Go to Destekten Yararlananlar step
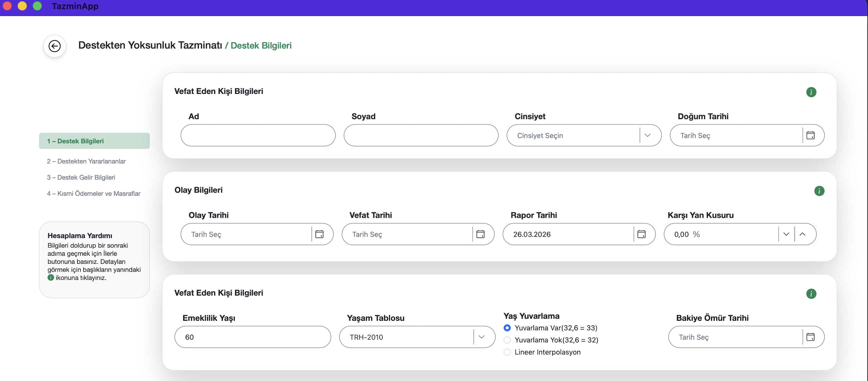The width and height of the screenshot is (868, 381). 86,161
